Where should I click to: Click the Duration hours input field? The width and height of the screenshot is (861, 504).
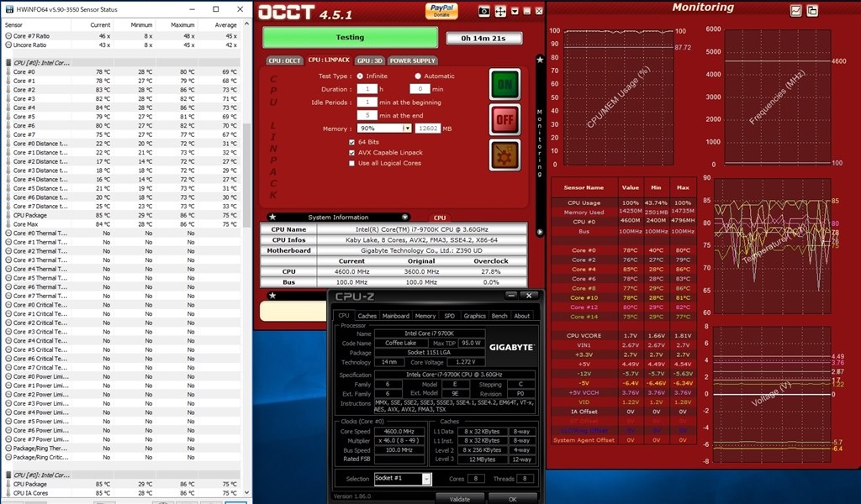pos(367,89)
